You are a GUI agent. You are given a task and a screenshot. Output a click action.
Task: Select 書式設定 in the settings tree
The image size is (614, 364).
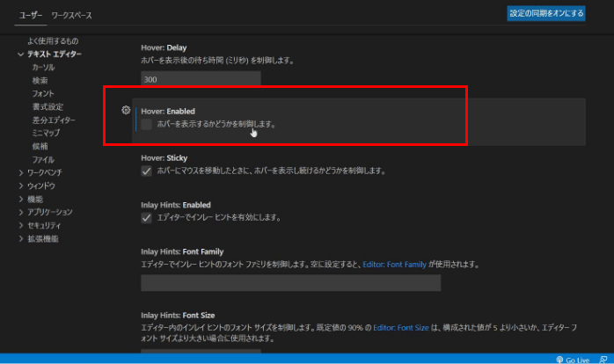tap(48, 107)
